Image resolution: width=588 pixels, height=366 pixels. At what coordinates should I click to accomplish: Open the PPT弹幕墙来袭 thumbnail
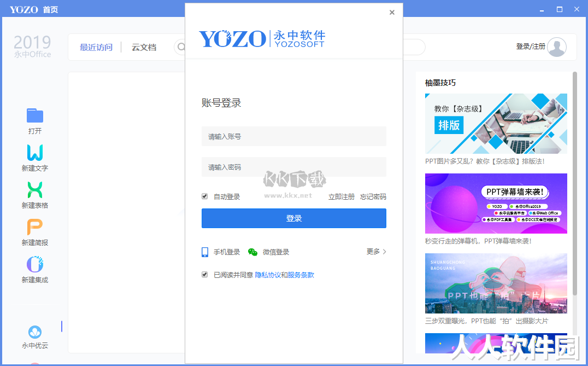496,204
